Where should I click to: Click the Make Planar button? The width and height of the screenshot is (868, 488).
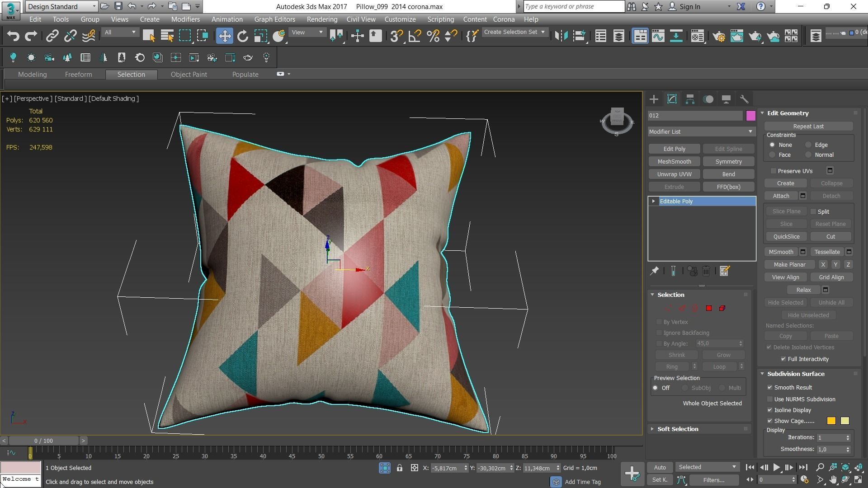(789, 265)
